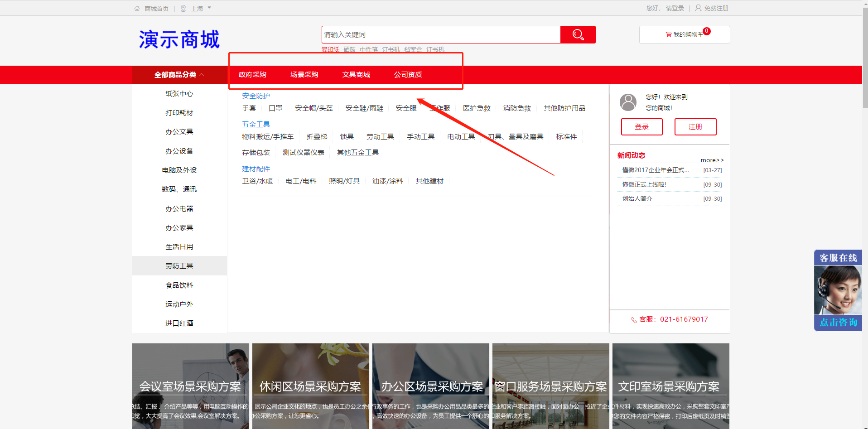
Task: Click the 口罩 link
Action: (275, 108)
